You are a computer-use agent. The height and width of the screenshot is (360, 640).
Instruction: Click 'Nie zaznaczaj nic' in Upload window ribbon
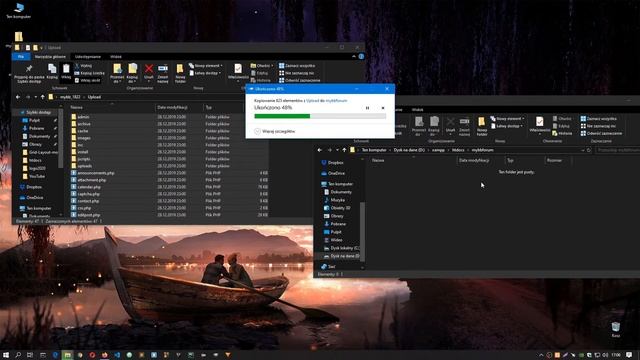coord(296,73)
